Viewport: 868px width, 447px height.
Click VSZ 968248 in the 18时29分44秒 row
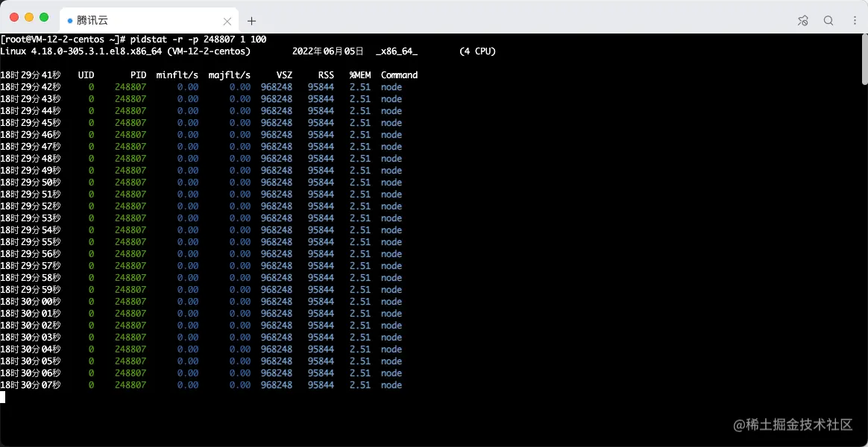click(x=276, y=111)
